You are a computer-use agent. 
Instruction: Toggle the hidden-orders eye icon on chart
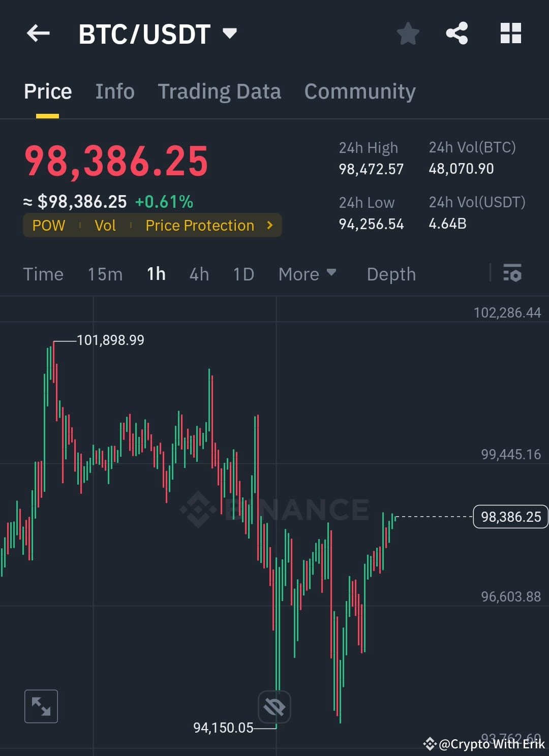[273, 706]
